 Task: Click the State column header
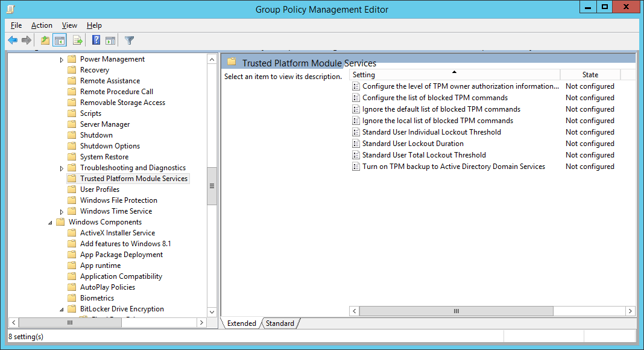[x=590, y=74]
